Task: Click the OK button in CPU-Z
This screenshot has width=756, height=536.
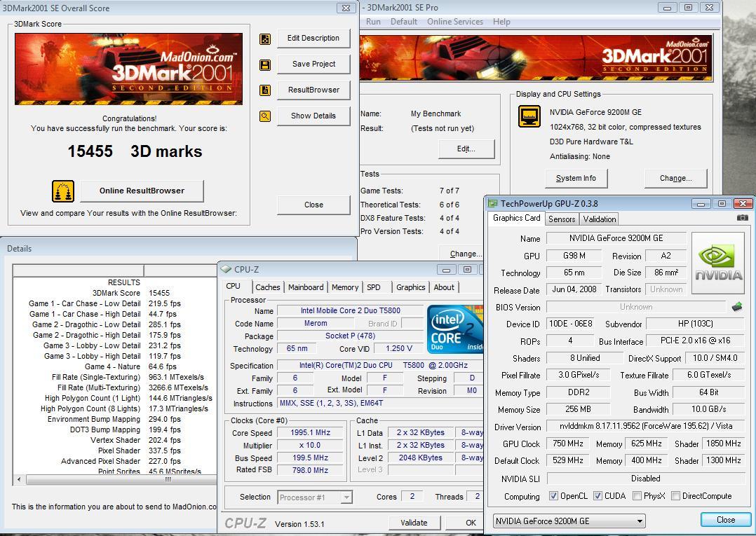Action: 465,523
